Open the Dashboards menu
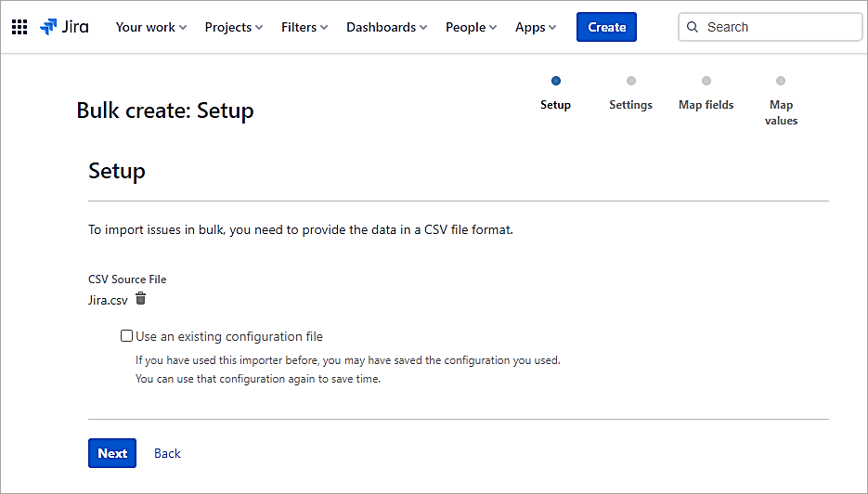The width and height of the screenshot is (868, 494). coord(386,27)
